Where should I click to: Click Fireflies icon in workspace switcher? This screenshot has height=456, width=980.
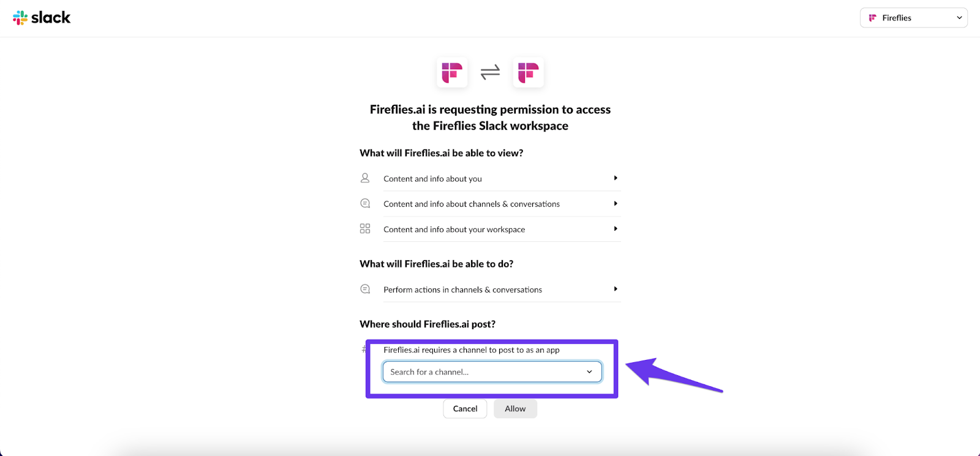click(873, 18)
